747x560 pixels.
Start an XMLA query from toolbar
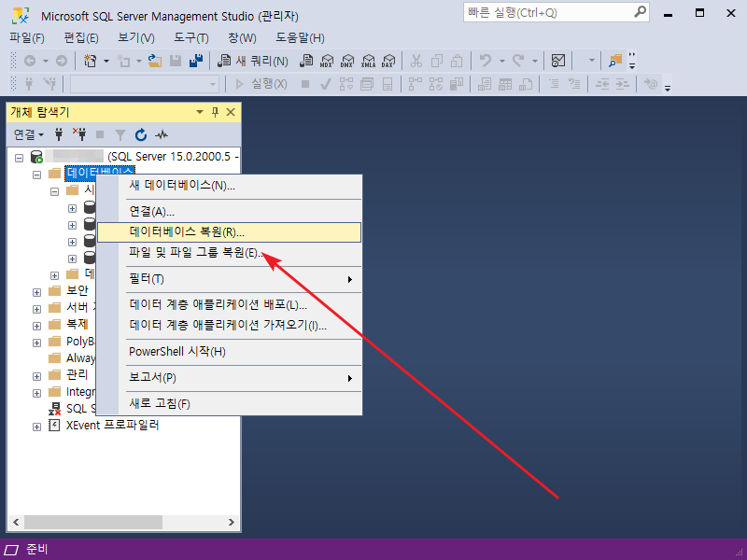click(368, 61)
